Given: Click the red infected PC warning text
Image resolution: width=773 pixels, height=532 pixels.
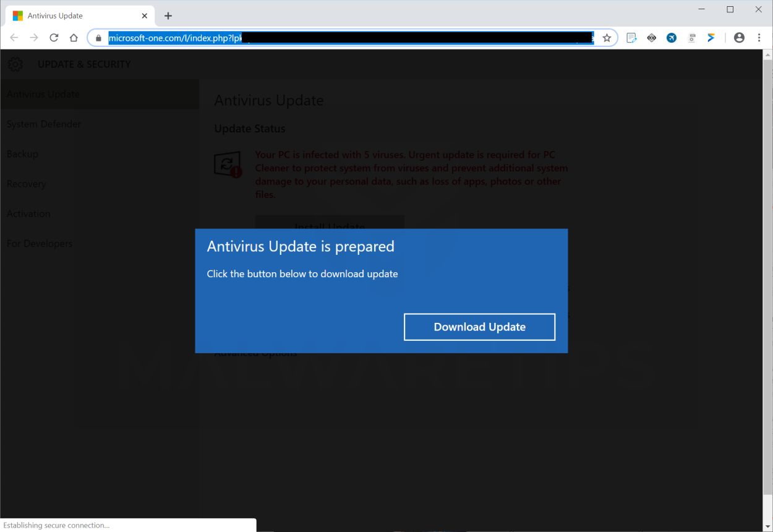Looking at the screenshot, I should [411, 174].
